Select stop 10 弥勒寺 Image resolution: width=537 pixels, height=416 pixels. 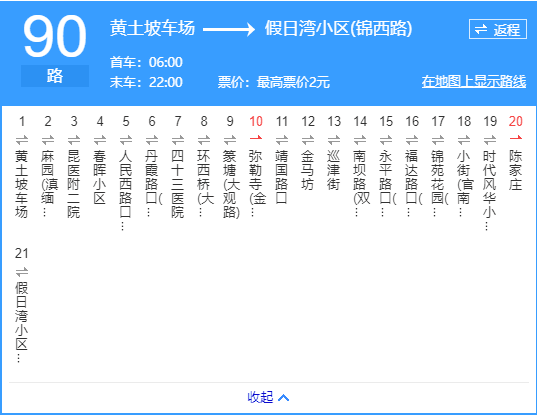[257, 183]
